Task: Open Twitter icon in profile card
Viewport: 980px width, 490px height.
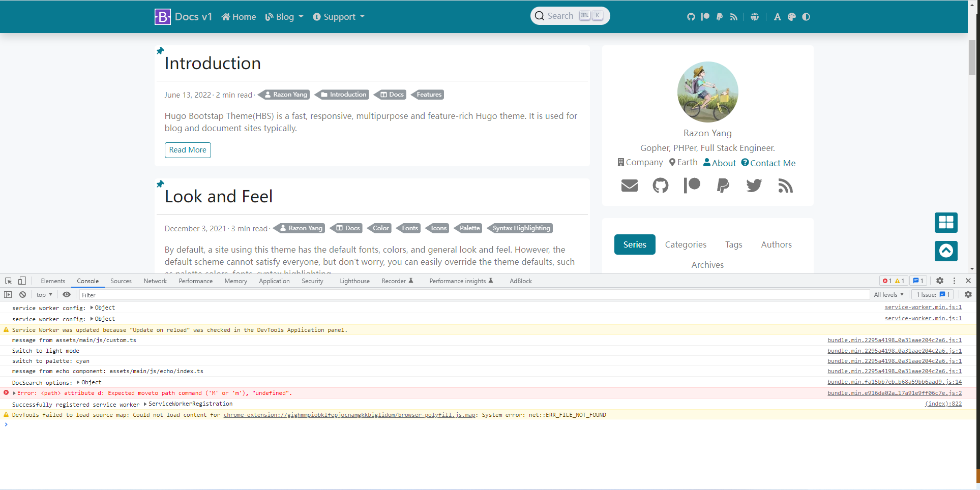Action: pos(754,186)
